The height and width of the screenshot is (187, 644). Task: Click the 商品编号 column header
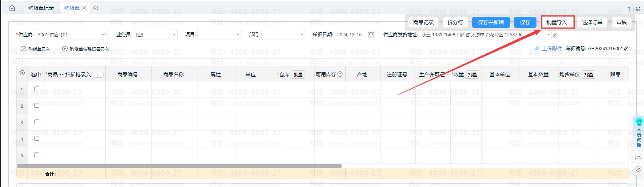(128, 74)
